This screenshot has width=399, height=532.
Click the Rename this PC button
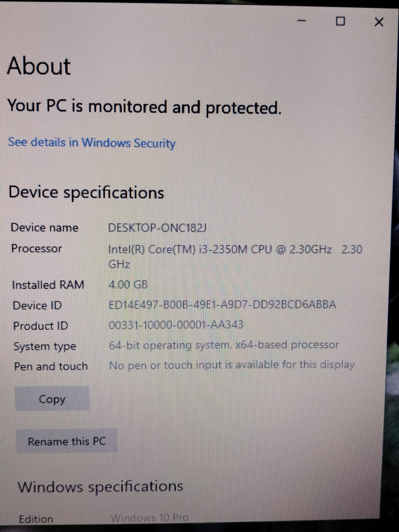click(67, 441)
